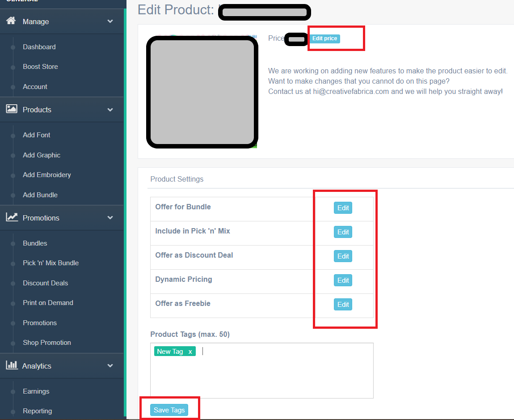Select Add Font in sidebar
Image resolution: width=514 pixels, height=420 pixels.
pyautogui.click(x=36, y=135)
